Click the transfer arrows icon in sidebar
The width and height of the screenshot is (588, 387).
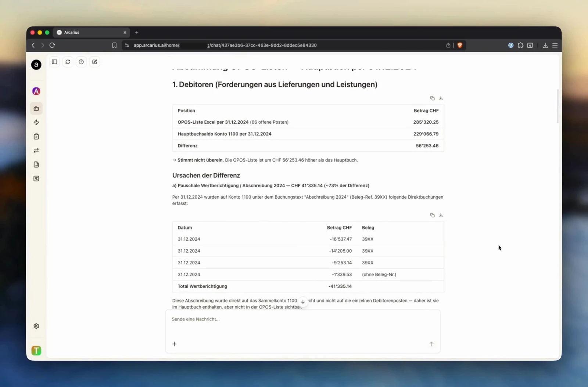click(36, 151)
